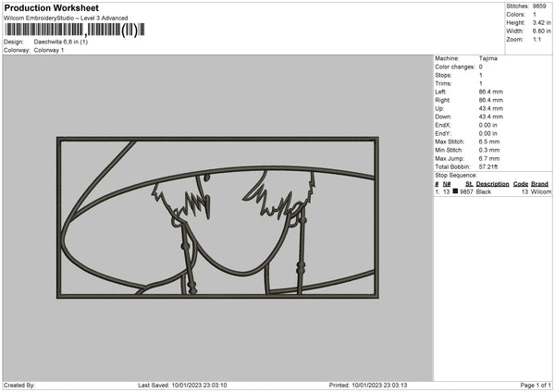
Task: Click the Right value 86.4 mm
Action: click(491, 100)
